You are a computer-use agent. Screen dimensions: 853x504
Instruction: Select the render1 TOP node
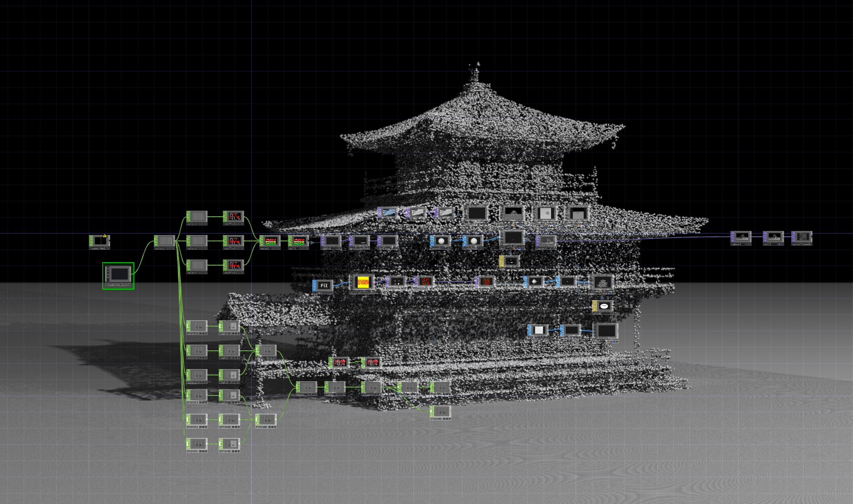tap(547, 241)
